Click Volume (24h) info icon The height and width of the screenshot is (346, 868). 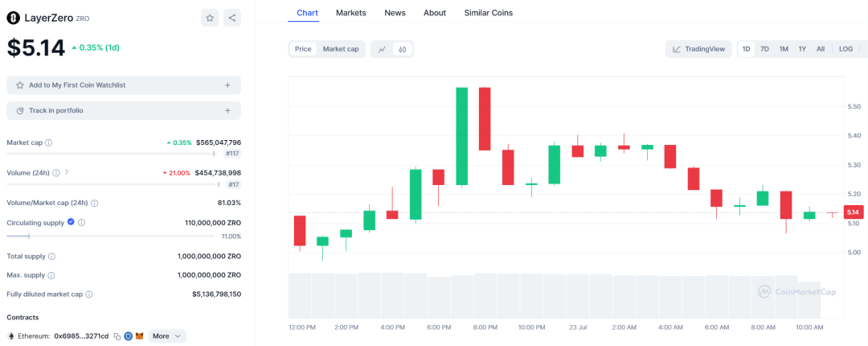(x=56, y=173)
